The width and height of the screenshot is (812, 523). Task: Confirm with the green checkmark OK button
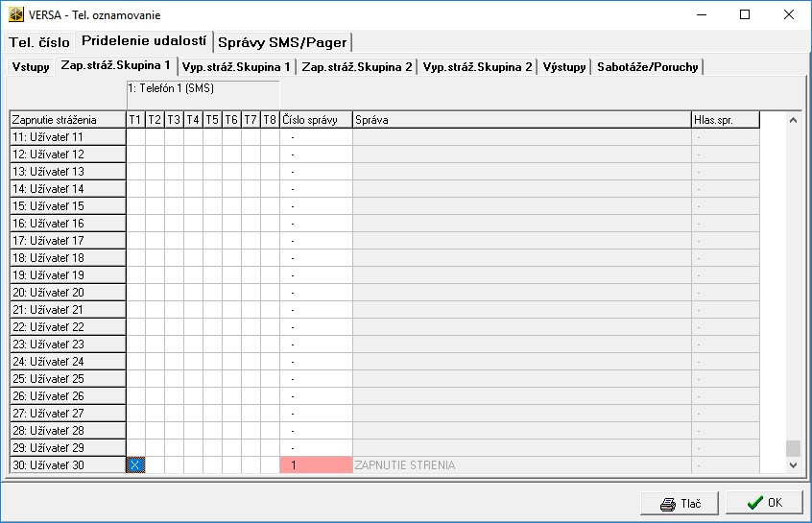pyautogui.click(x=763, y=503)
